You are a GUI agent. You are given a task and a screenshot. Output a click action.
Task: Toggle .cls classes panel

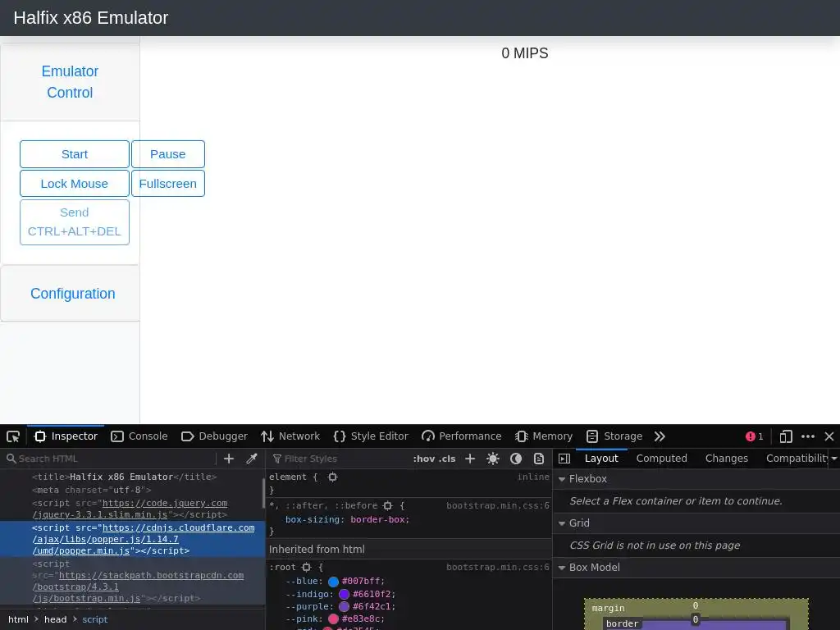[x=447, y=459]
